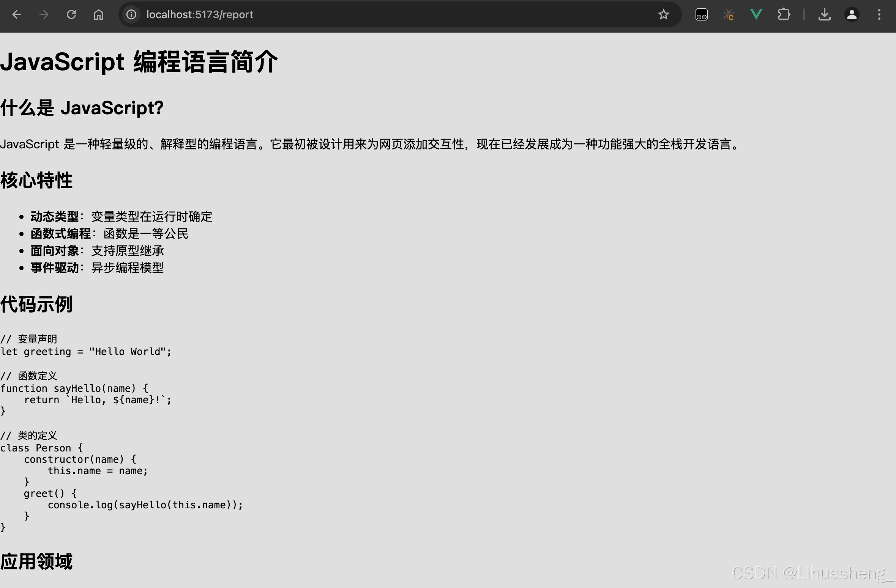
Task: Navigate back to the previous page
Action: [x=17, y=14]
